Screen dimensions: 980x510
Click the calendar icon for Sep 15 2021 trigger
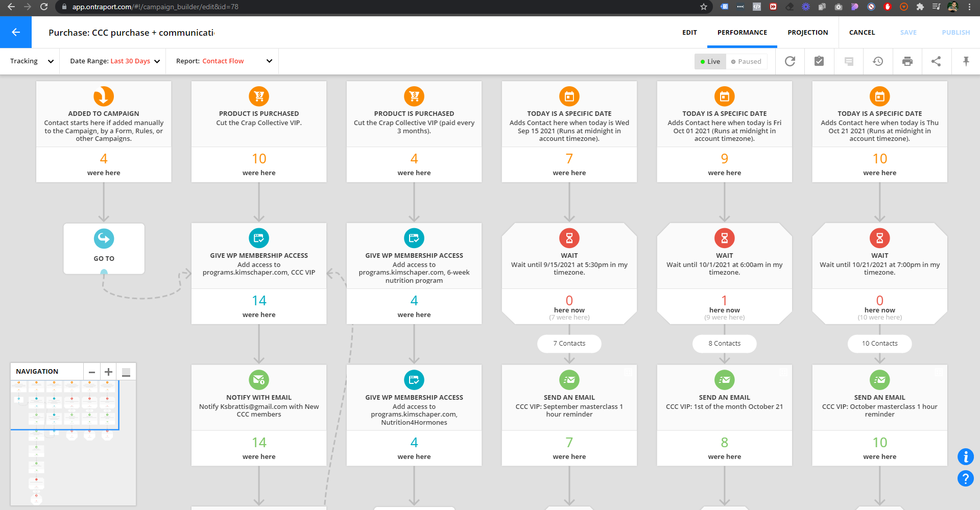coord(569,96)
